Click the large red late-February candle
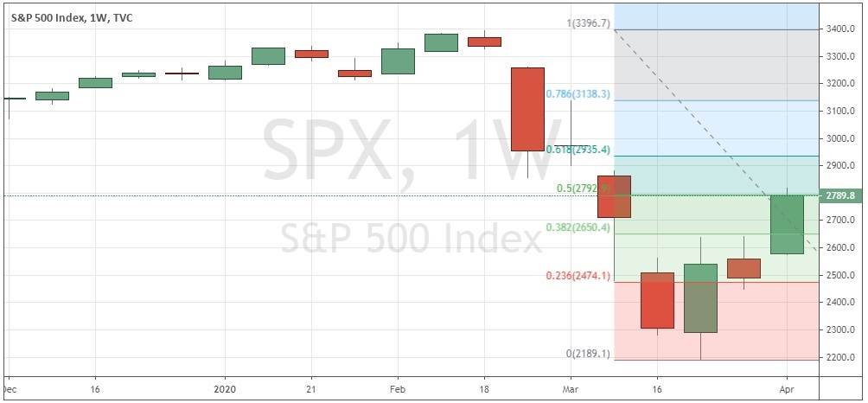The width and height of the screenshot is (868, 403). [527, 109]
